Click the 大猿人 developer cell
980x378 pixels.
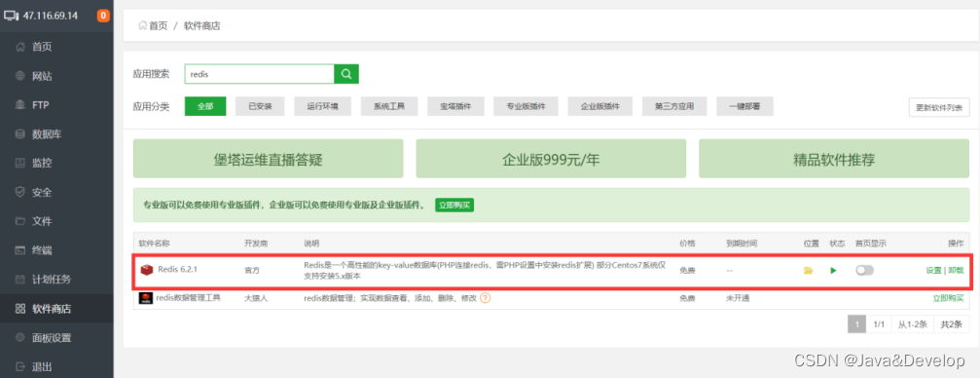[x=256, y=298]
